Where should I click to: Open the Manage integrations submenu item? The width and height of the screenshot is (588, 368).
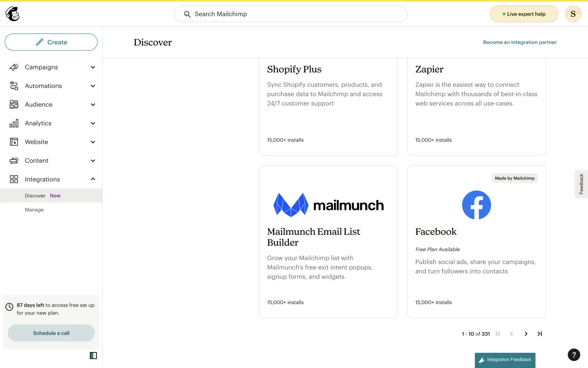click(34, 210)
